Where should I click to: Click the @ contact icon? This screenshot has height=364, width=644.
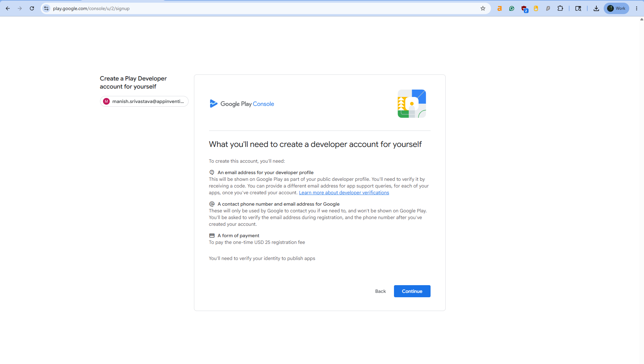point(212,204)
